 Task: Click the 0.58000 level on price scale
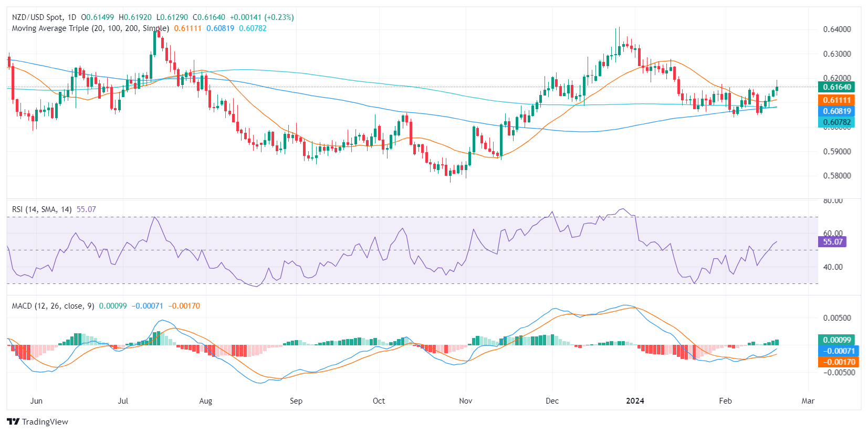click(x=836, y=176)
